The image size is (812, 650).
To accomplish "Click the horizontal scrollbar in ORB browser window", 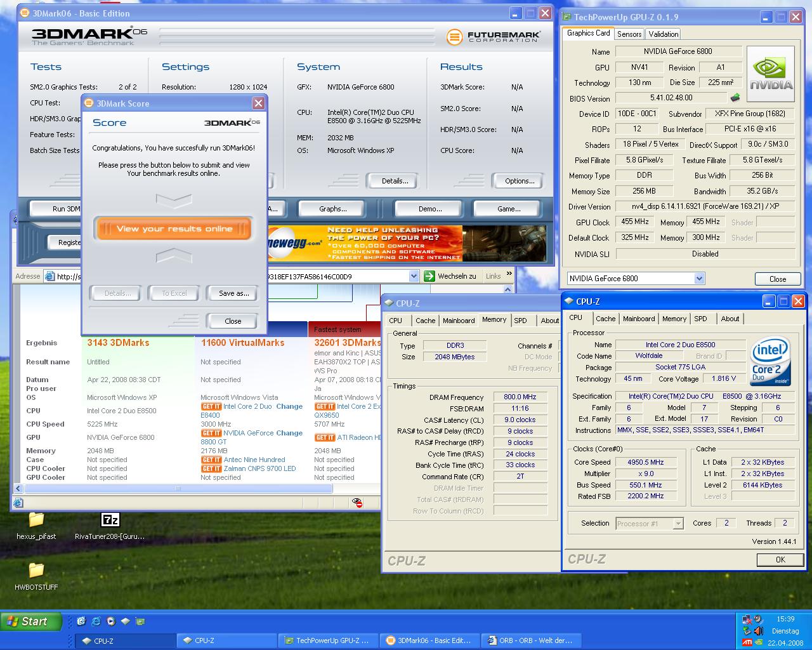I will pyautogui.click(x=178, y=489).
